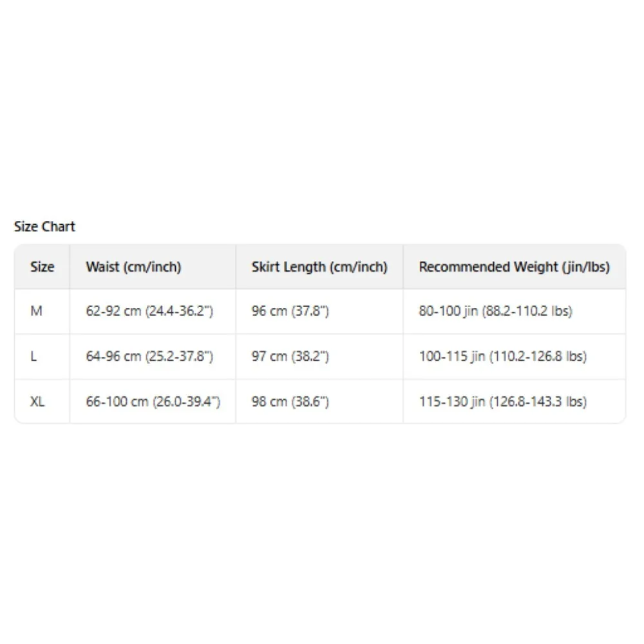Select the Skirt Length (cm/inch) header
This screenshot has height=644, width=644.
coord(319,267)
